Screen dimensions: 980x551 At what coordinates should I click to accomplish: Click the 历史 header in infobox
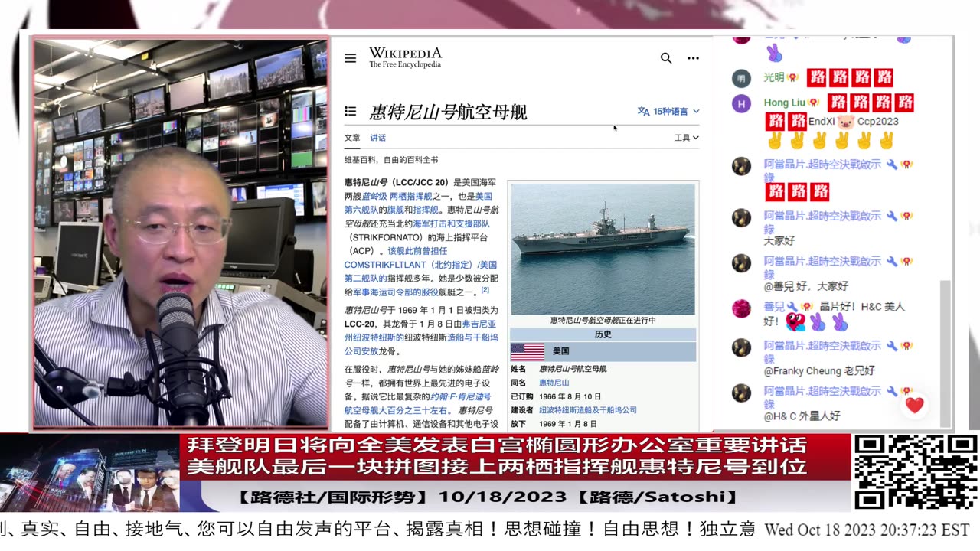tap(603, 334)
